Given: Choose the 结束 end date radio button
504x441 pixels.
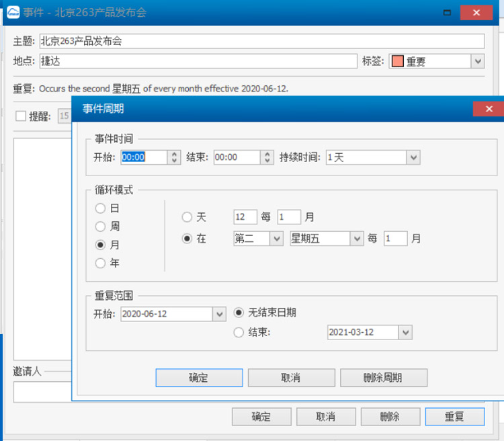Looking at the screenshot, I should 239,332.
